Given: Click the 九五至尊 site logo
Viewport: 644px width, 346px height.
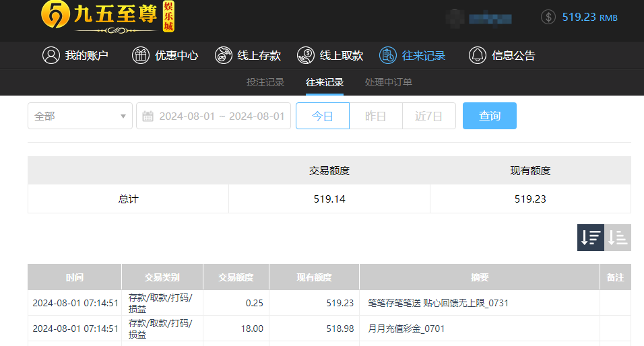Looking at the screenshot, I should [x=108, y=17].
